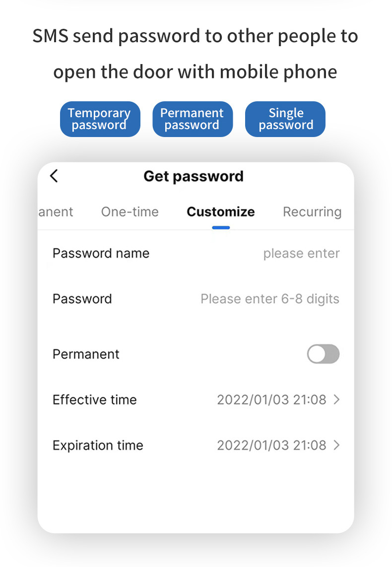Select the Single password blue button
Image resolution: width=392 pixels, height=567 pixels.
(285, 119)
